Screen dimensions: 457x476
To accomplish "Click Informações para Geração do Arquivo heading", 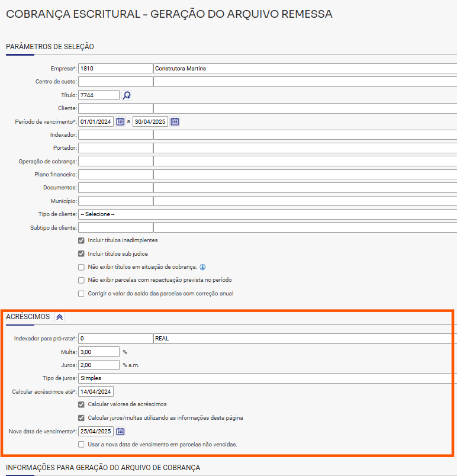I will (x=103, y=468).
